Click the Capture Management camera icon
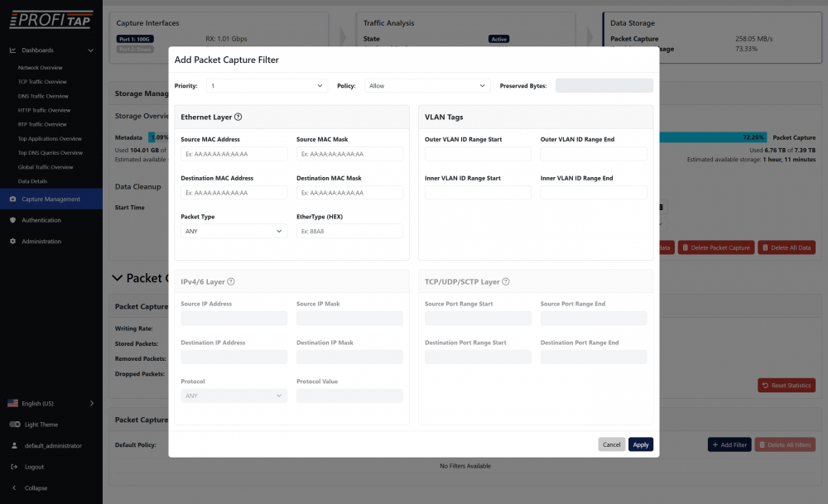Screen dimensions: 828x504 [x=13, y=199]
